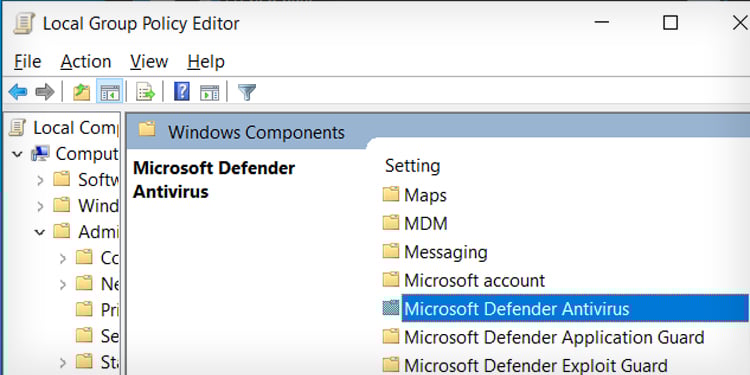Open the Action menu

(x=86, y=62)
